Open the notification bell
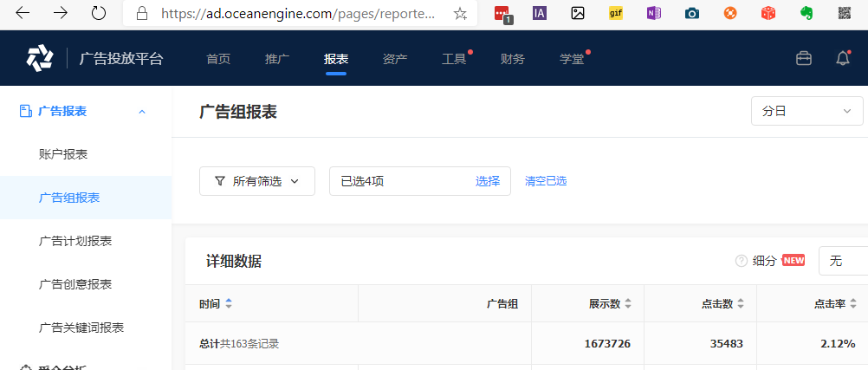The width and height of the screenshot is (868, 370). [842, 58]
